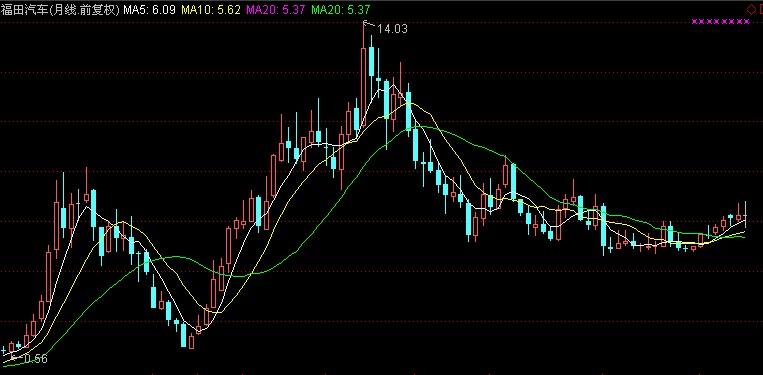Select the MA5: 6.09 indicator label
The image size is (763, 375).
(149, 9)
